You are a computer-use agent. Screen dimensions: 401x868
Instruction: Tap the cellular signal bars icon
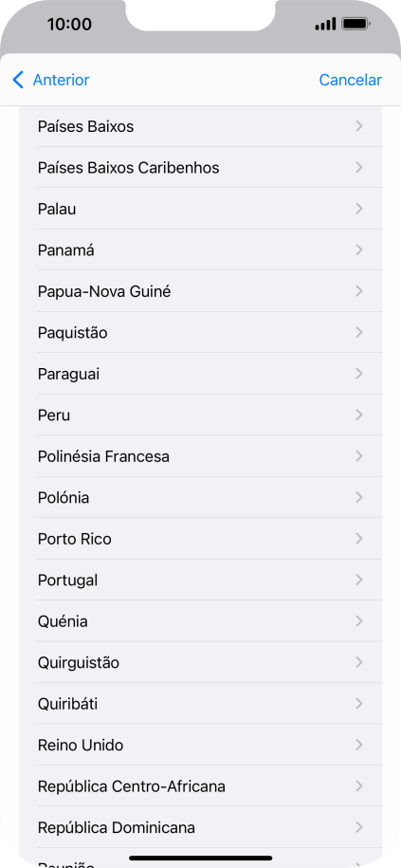pyautogui.click(x=325, y=24)
